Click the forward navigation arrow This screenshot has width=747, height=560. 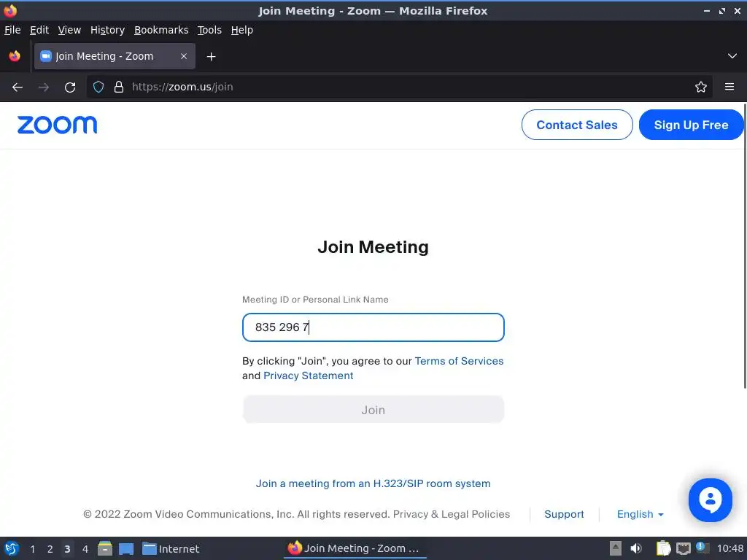pyautogui.click(x=44, y=87)
